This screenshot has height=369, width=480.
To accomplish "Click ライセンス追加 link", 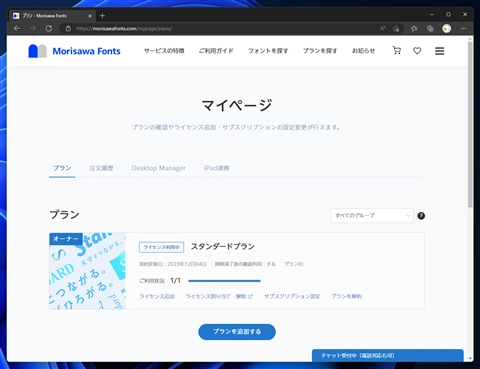I will pyautogui.click(x=157, y=296).
